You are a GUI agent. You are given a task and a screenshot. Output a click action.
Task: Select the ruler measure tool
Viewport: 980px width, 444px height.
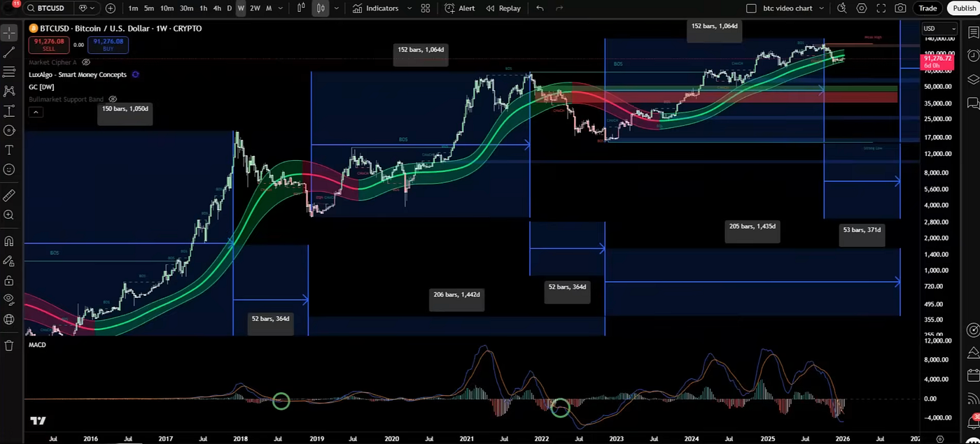point(9,196)
